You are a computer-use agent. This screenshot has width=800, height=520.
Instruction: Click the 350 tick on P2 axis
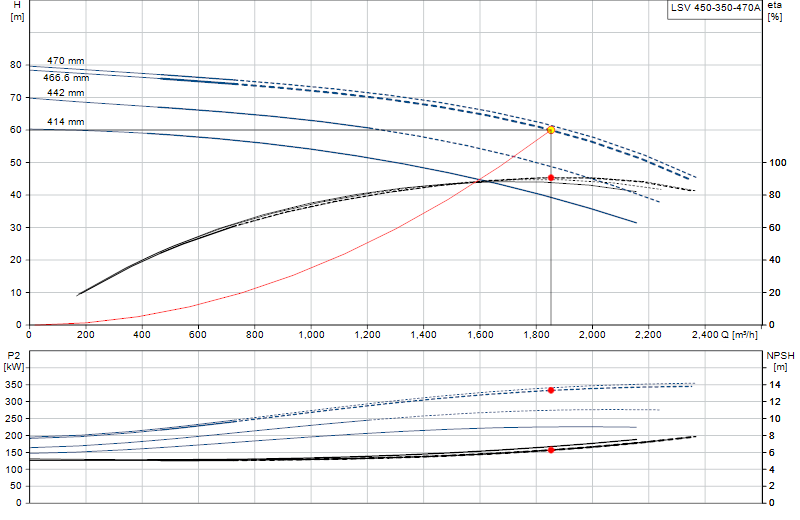click(x=14, y=385)
